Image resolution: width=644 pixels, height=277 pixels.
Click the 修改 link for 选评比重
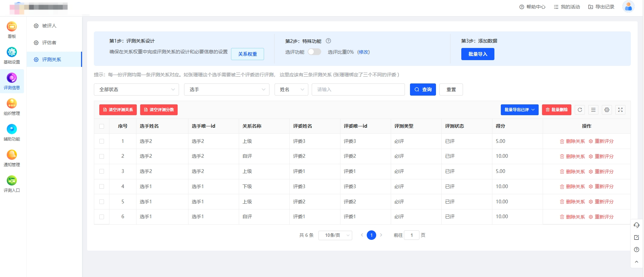(x=364, y=52)
